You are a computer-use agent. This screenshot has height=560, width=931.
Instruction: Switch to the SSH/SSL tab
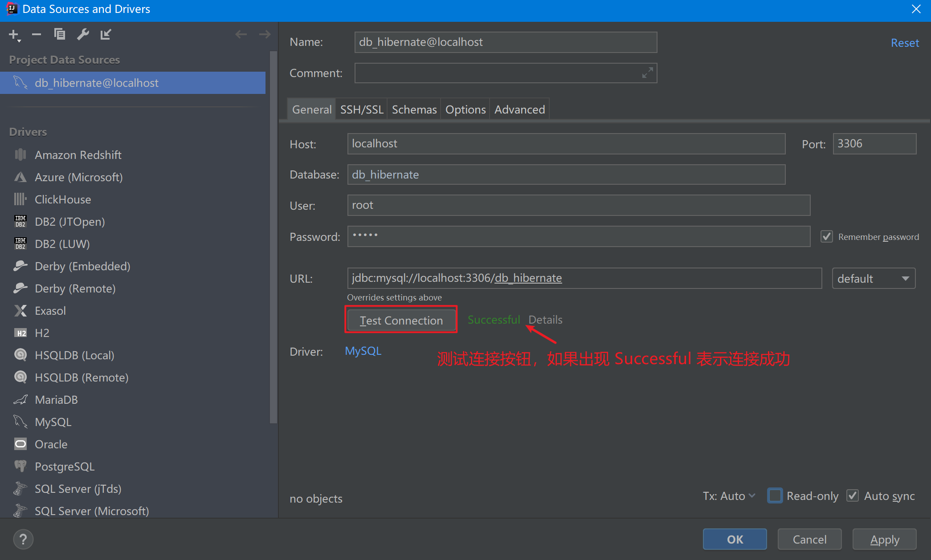click(x=361, y=110)
